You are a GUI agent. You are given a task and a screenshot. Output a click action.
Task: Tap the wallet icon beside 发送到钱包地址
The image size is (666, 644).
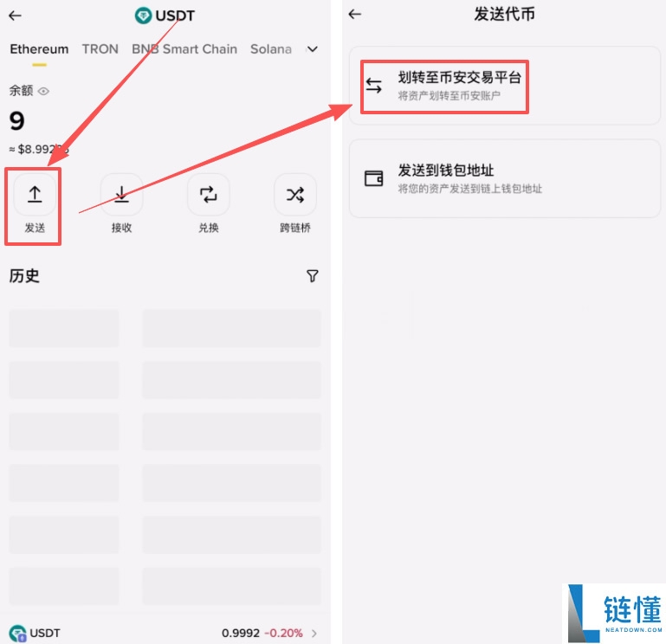point(374,178)
